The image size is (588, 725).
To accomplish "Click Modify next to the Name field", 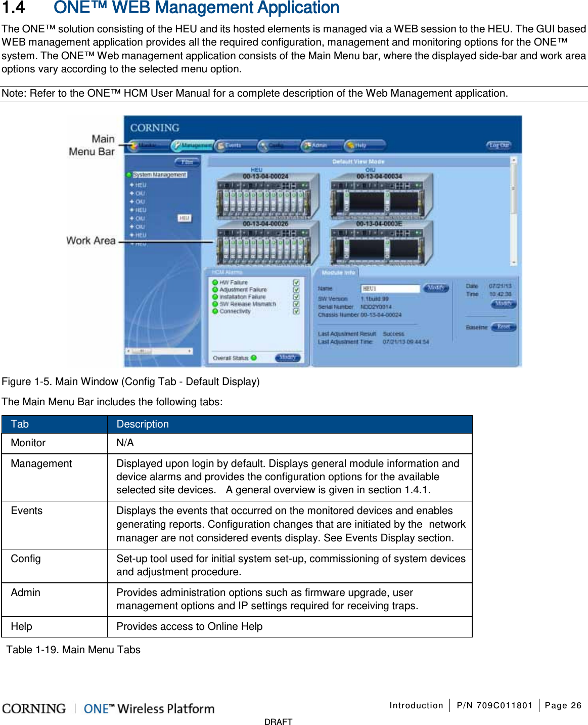I will pyautogui.click(x=436, y=288).
